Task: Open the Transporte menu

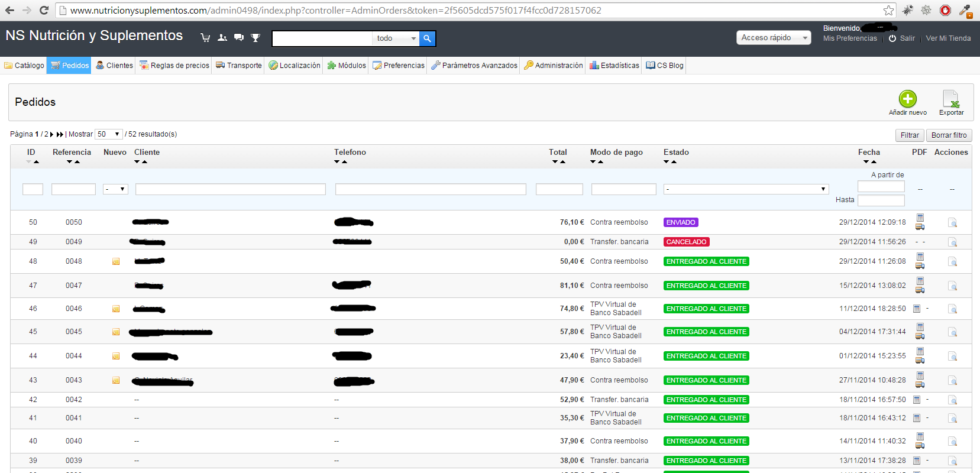Action: (x=239, y=66)
